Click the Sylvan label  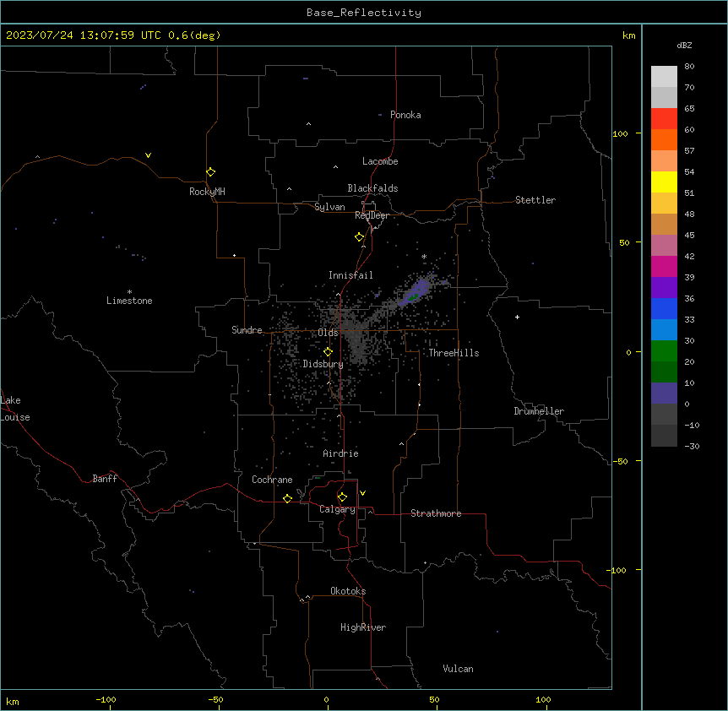(x=329, y=207)
